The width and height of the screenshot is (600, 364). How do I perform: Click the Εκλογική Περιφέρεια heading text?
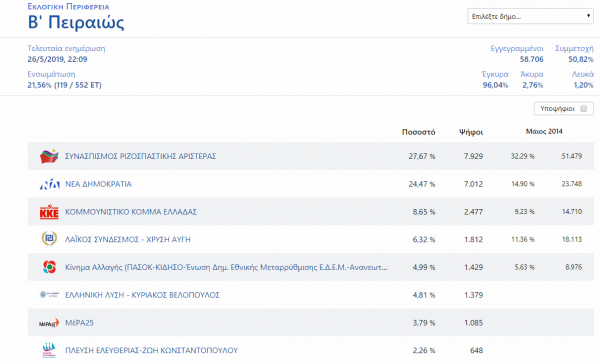[x=68, y=7]
